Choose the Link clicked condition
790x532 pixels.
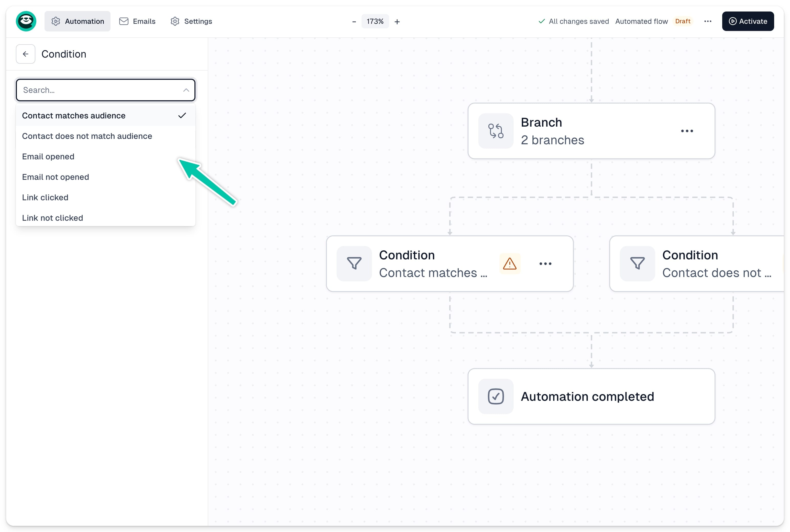[x=105, y=197]
